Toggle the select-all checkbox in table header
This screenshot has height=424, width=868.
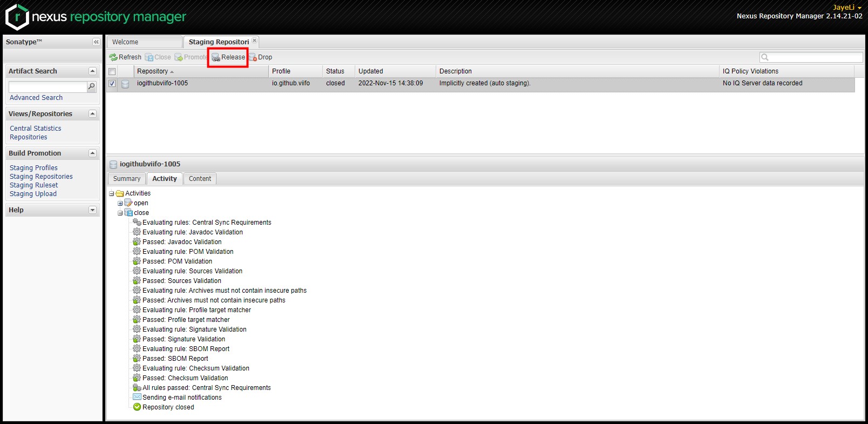click(x=112, y=71)
